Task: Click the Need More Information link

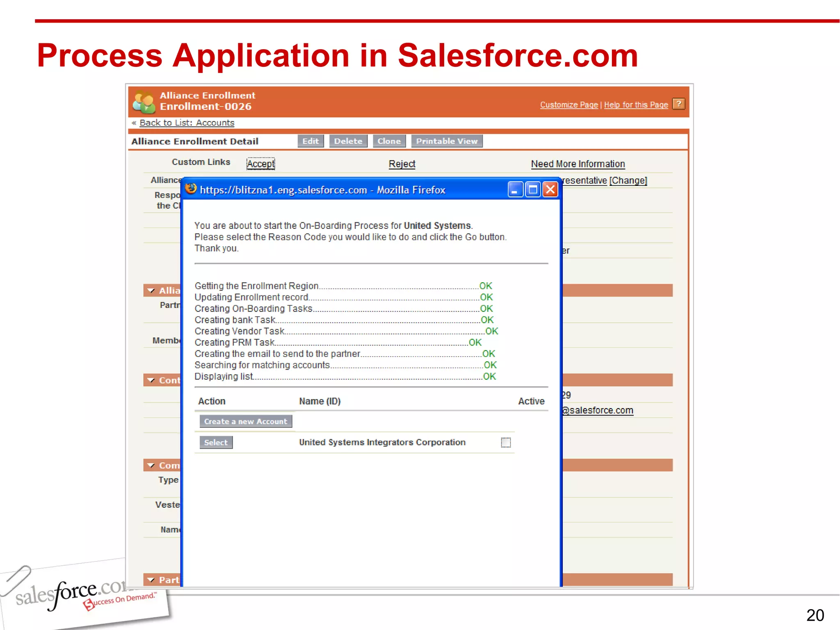Action: [x=578, y=164]
